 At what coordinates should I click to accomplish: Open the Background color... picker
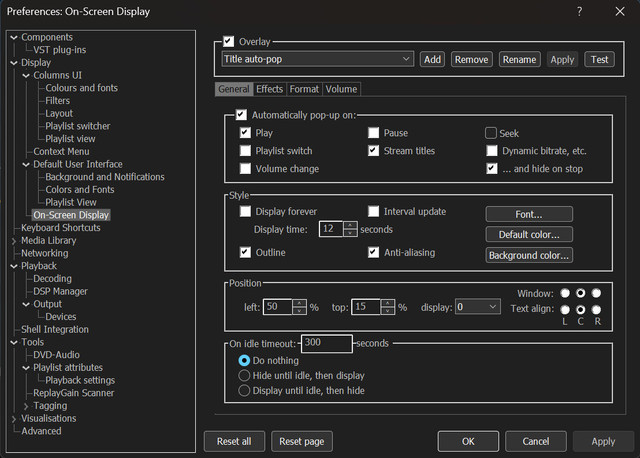[529, 255]
